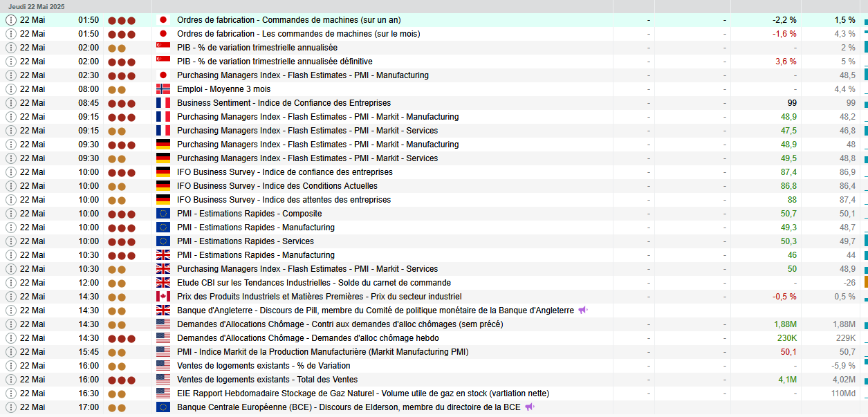Click orange volatility bar in Etude CBI row
The image size is (868, 417).
pyautogui.click(x=866, y=282)
